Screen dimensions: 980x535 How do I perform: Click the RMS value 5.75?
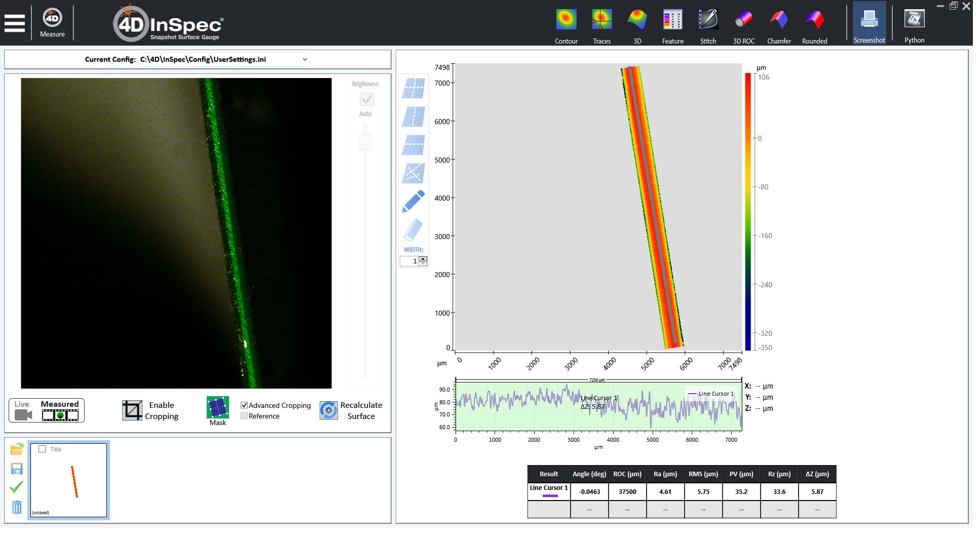pos(703,491)
